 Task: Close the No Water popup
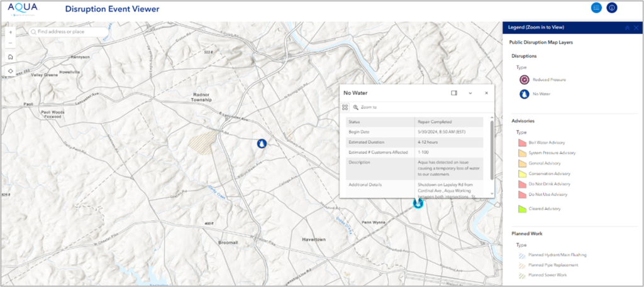(486, 93)
